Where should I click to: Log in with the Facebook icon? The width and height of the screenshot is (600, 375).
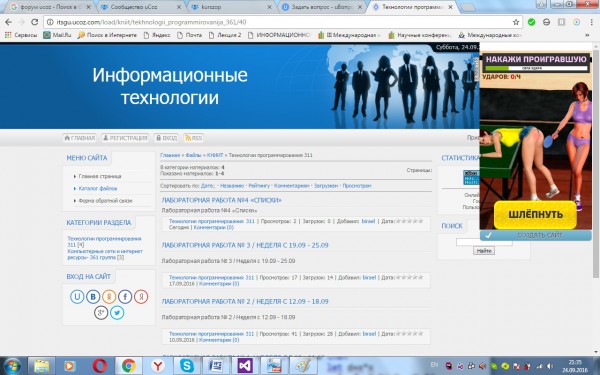tap(125, 297)
